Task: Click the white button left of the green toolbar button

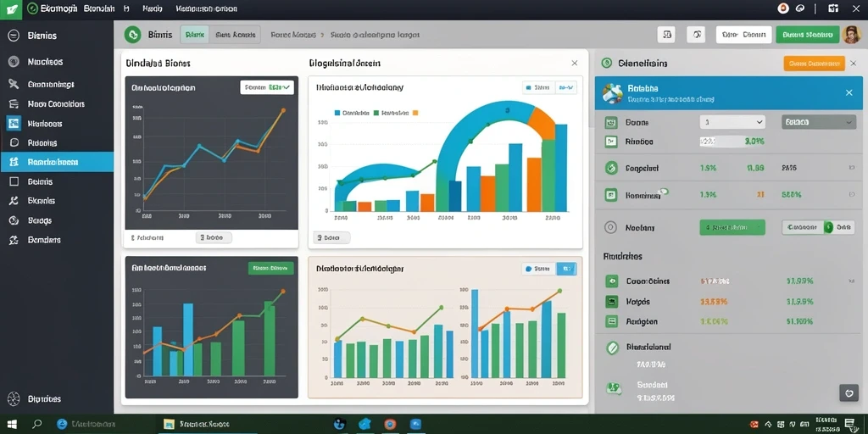Action: 743,35
